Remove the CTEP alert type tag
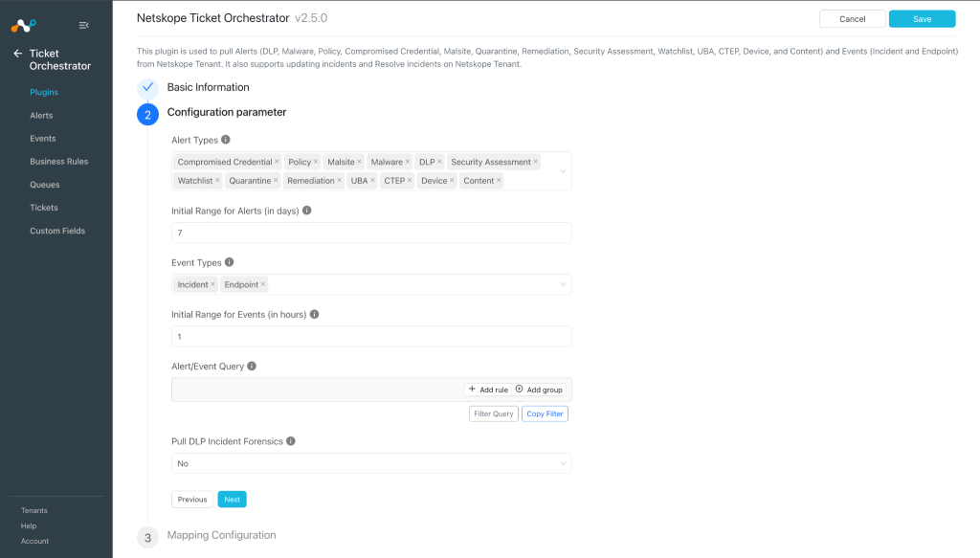 click(x=410, y=181)
